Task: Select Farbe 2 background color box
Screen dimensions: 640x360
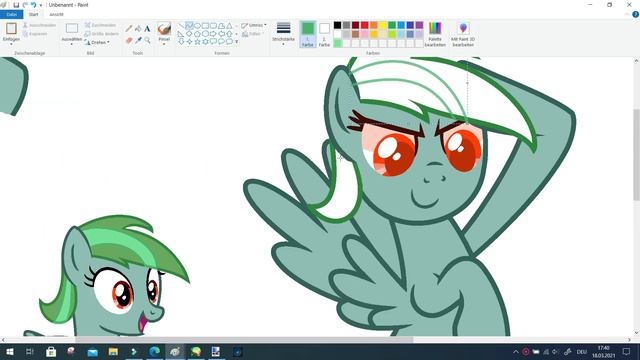Action: click(x=324, y=34)
